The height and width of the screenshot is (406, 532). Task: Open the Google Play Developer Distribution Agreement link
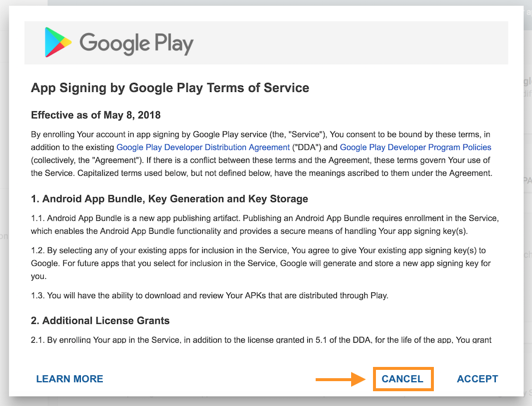click(203, 147)
